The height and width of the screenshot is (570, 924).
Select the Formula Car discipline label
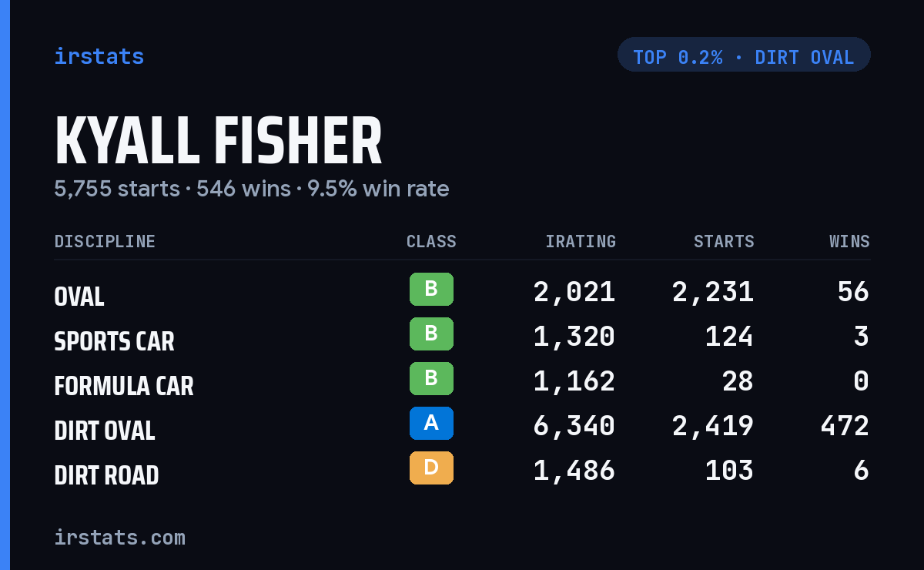[124, 386]
